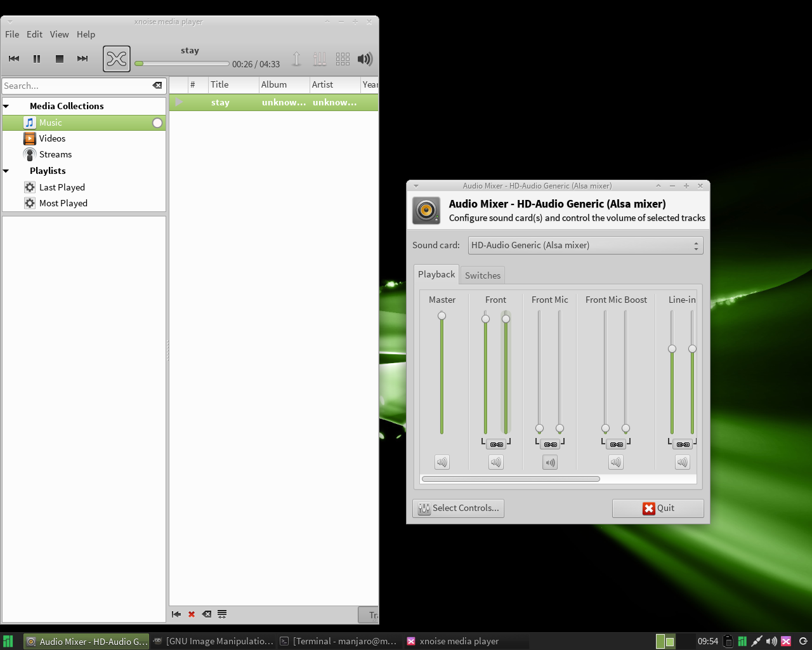Click the xnoise song progress bar
The image size is (812, 650).
pyautogui.click(x=182, y=63)
